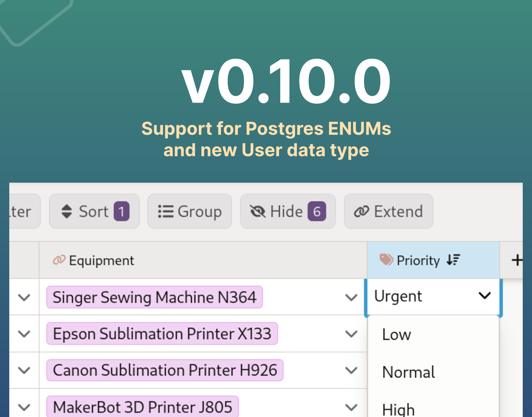Click the Singer Sewing Machine N364 record pill
This screenshot has height=417, width=532.
[x=154, y=297]
